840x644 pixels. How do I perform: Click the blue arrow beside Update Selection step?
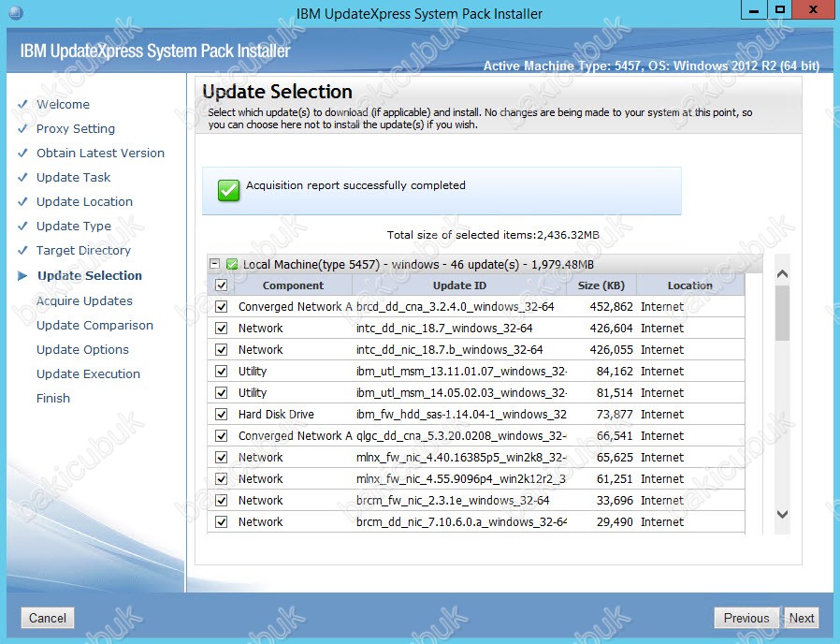(x=22, y=275)
